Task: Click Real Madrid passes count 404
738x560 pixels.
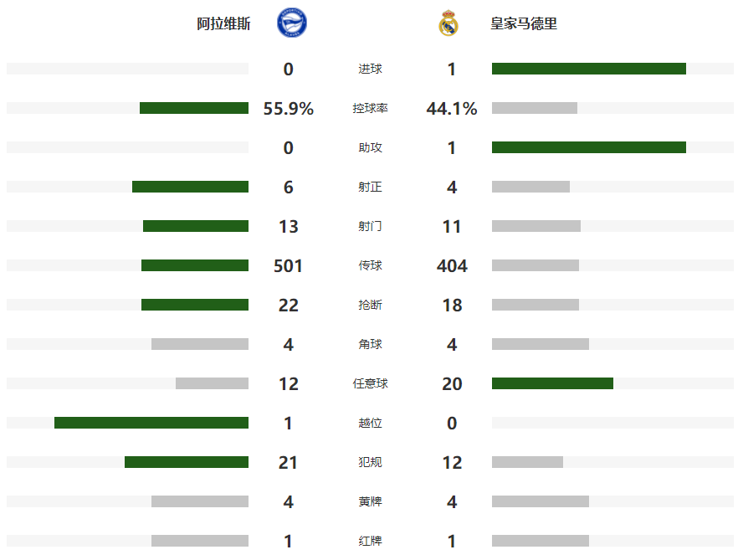Action: (452, 266)
